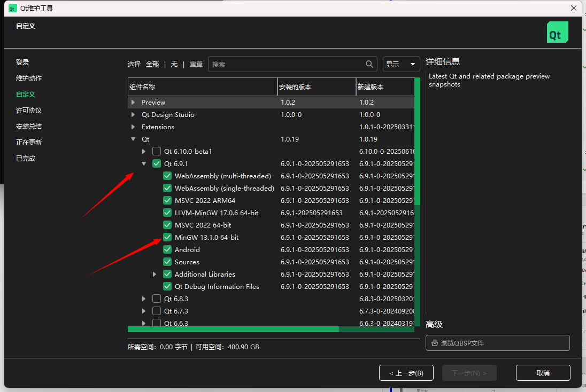Screen dimensions: 586x392
Task: Collapse the Qt 6.9.1 node
Action: coord(144,163)
